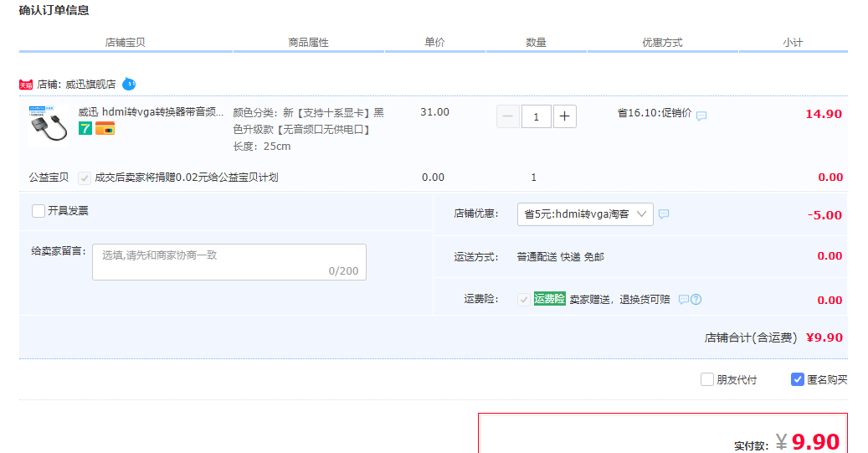Open the hdmi转vga adapter product thumbnail
Image resolution: width=868 pixels, height=453 pixels.
pos(49,125)
